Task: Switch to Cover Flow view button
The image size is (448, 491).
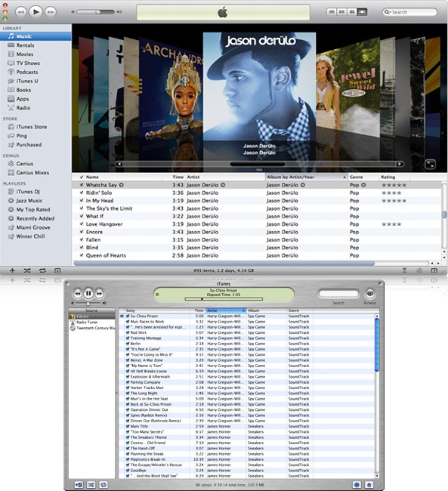Action: [362, 12]
